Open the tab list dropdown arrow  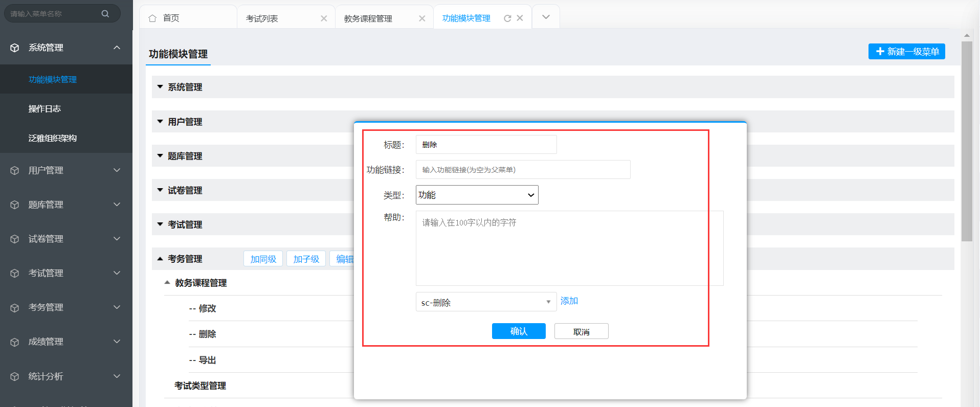(x=546, y=17)
